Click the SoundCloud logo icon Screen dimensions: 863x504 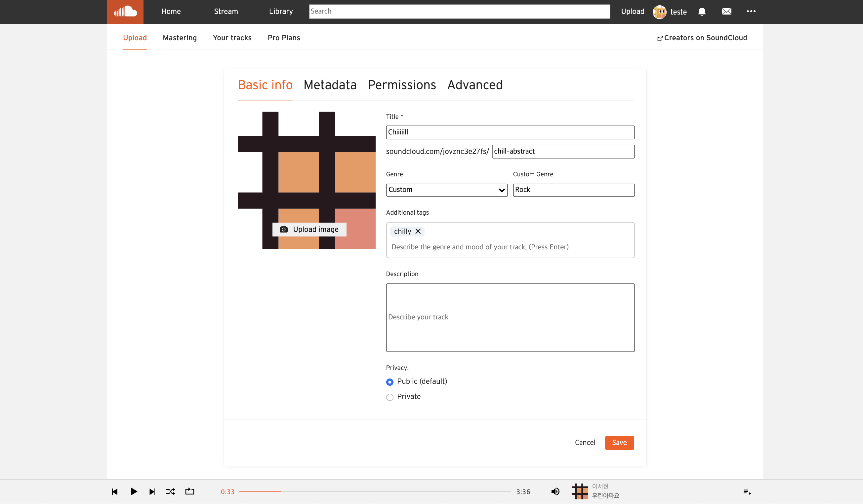pos(125,12)
